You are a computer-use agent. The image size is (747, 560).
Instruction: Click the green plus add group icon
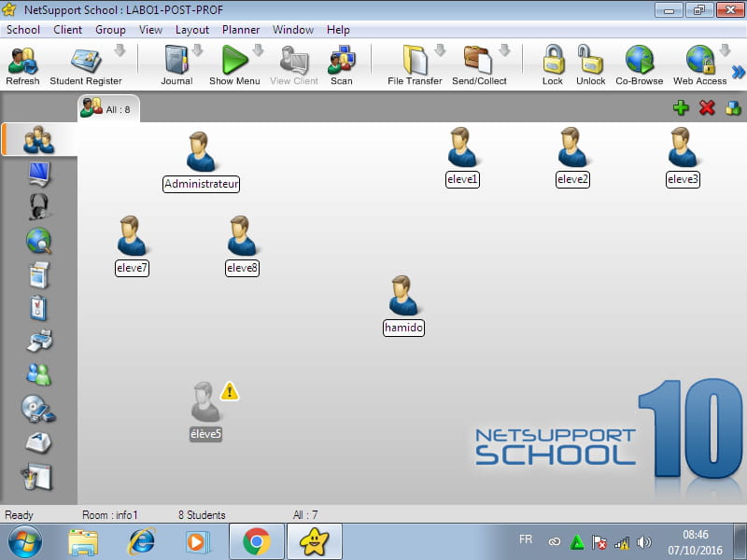pyautogui.click(x=682, y=107)
